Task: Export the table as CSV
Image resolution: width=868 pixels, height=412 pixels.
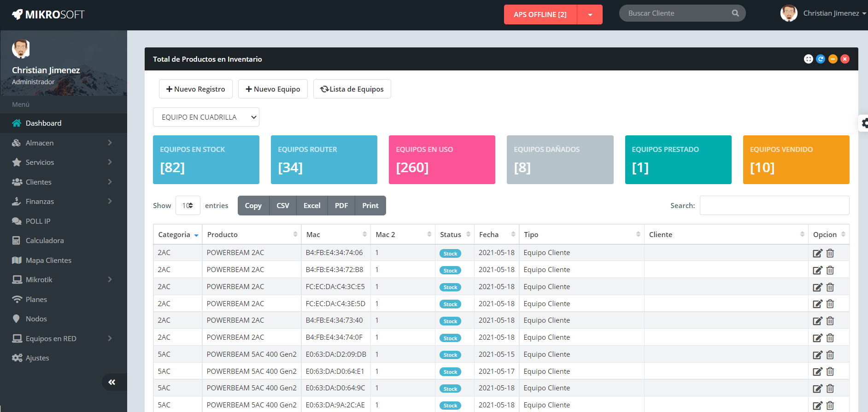Action: pos(283,205)
